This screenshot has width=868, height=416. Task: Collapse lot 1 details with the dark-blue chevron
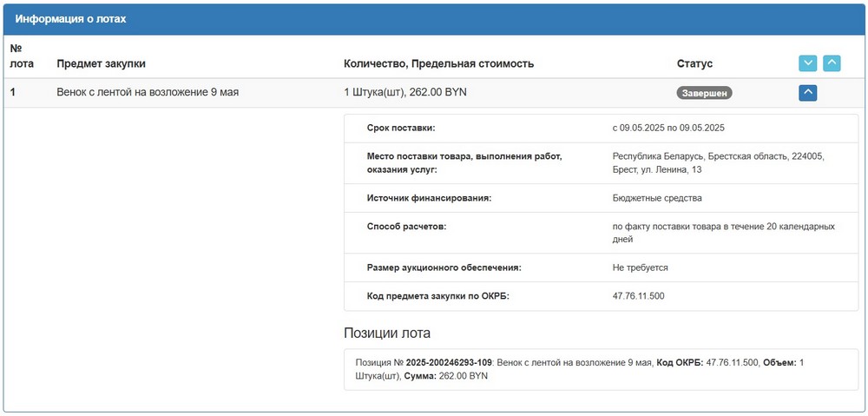(x=807, y=92)
